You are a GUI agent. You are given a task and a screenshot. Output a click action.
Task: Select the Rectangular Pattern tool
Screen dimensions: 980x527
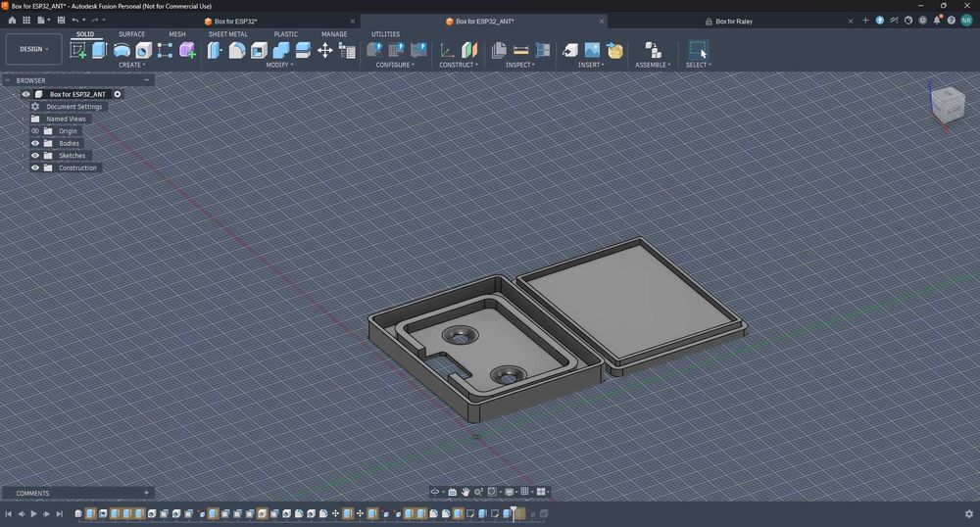pyautogui.click(x=165, y=51)
